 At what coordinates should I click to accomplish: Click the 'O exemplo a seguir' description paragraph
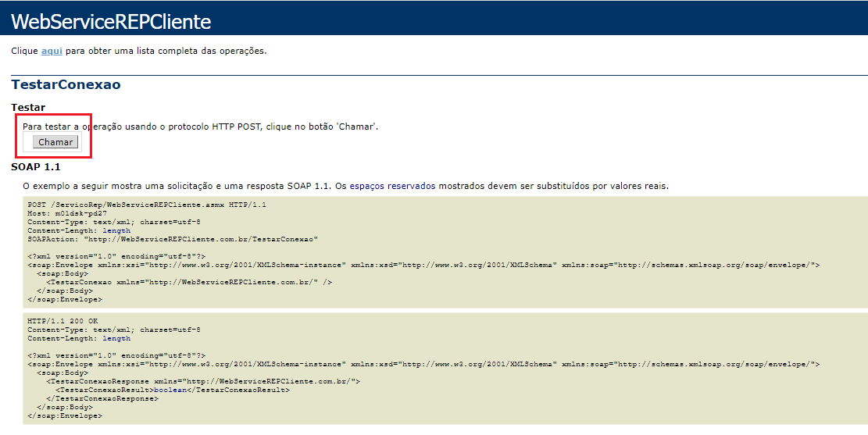tap(345, 186)
